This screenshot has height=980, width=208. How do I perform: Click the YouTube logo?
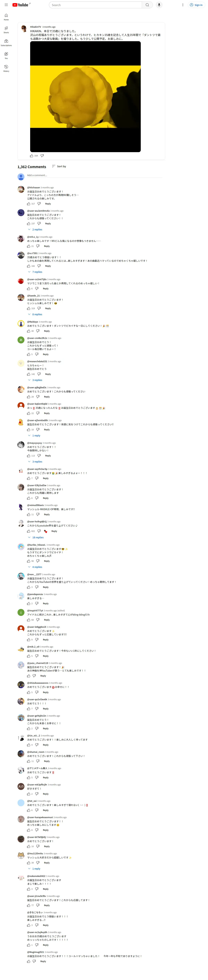[x=20, y=5]
